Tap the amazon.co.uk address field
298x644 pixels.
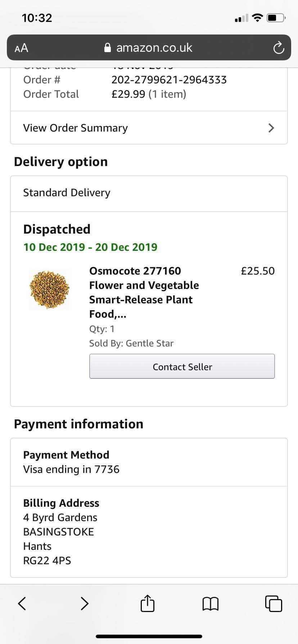click(154, 48)
